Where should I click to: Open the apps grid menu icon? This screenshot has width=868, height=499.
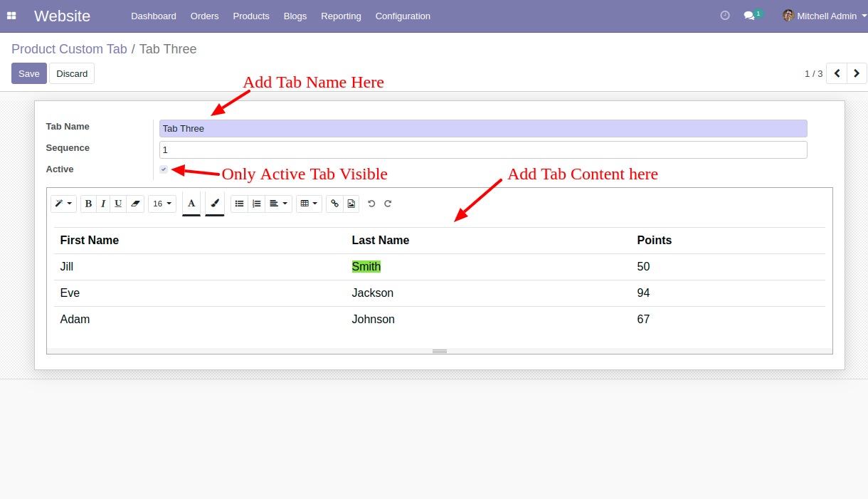pos(11,16)
